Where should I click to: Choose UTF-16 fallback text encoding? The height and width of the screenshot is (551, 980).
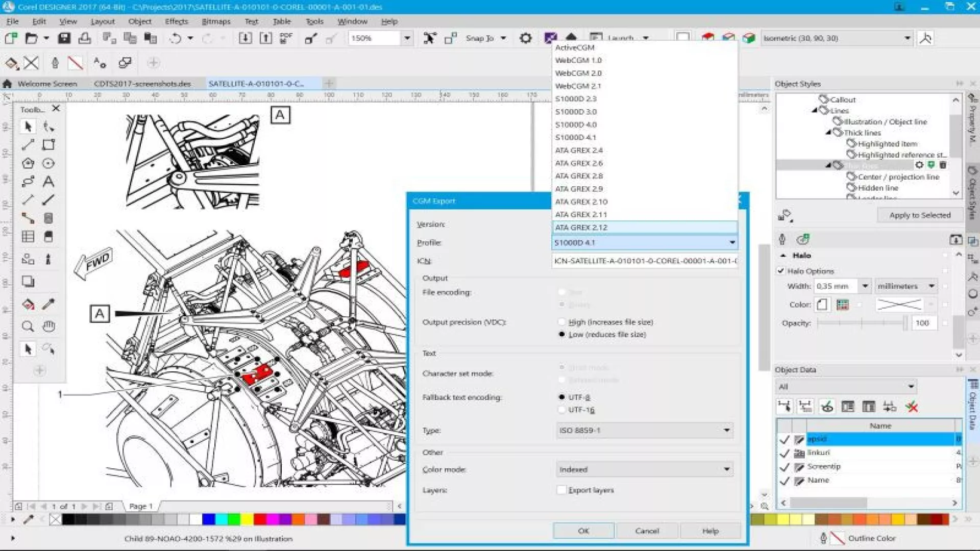point(561,410)
